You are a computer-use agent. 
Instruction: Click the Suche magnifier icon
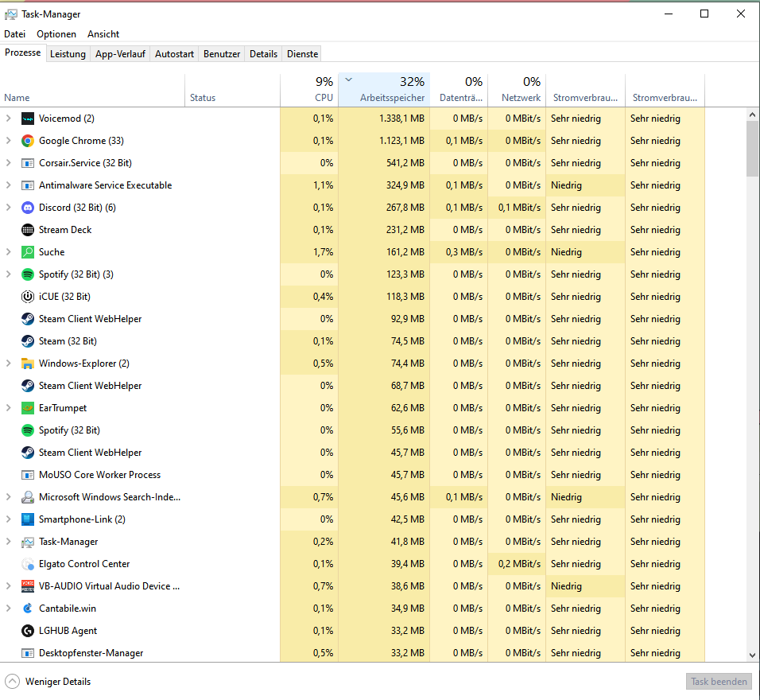28,252
